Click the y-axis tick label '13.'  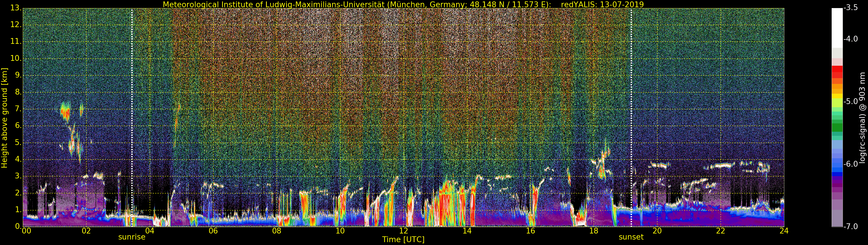pyautogui.click(x=16, y=8)
